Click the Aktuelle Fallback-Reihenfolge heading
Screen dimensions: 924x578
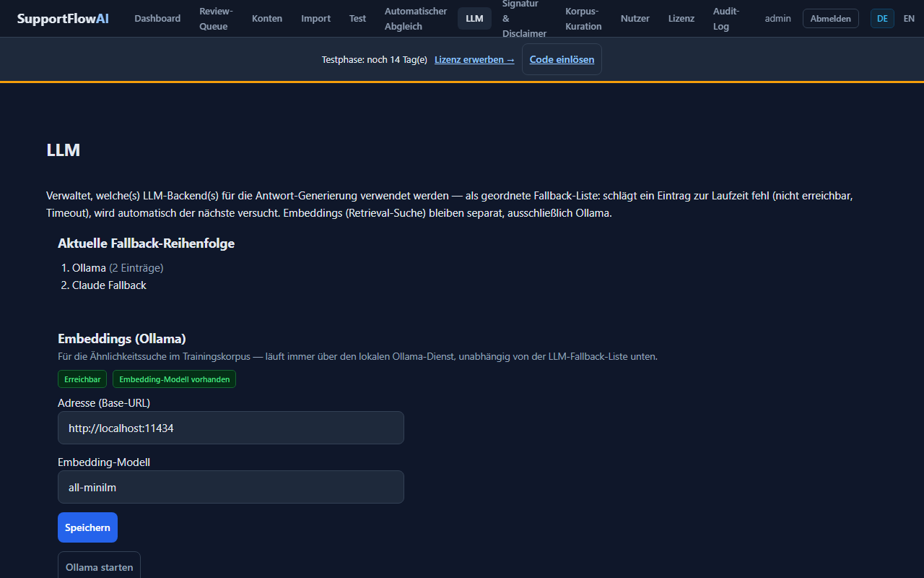[146, 243]
